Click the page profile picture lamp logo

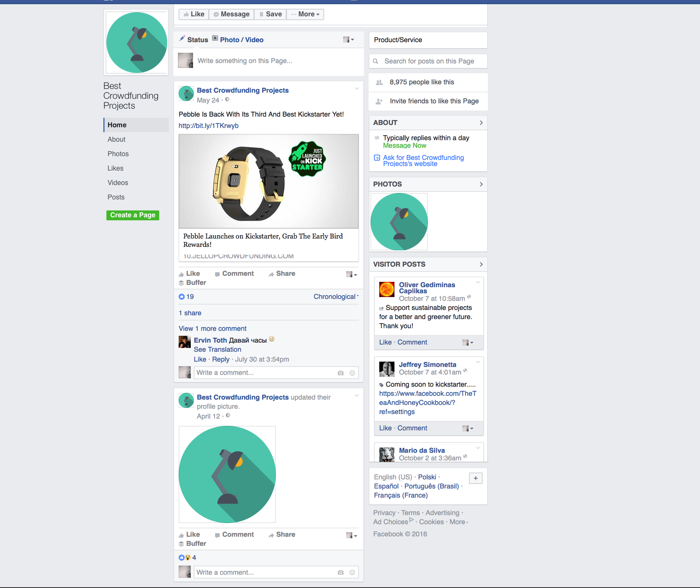[136, 43]
